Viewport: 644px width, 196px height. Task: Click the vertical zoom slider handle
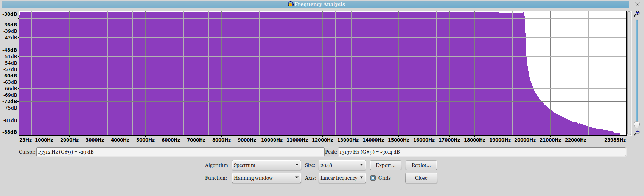pos(637,124)
